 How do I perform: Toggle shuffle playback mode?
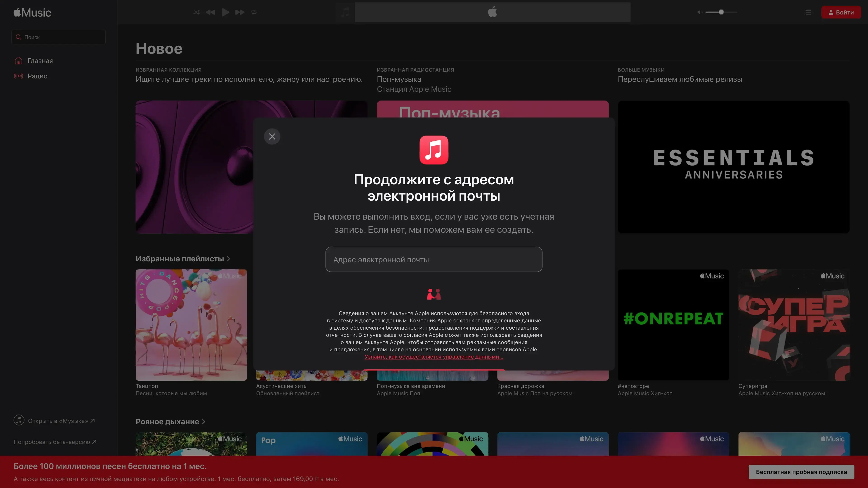click(x=196, y=12)
